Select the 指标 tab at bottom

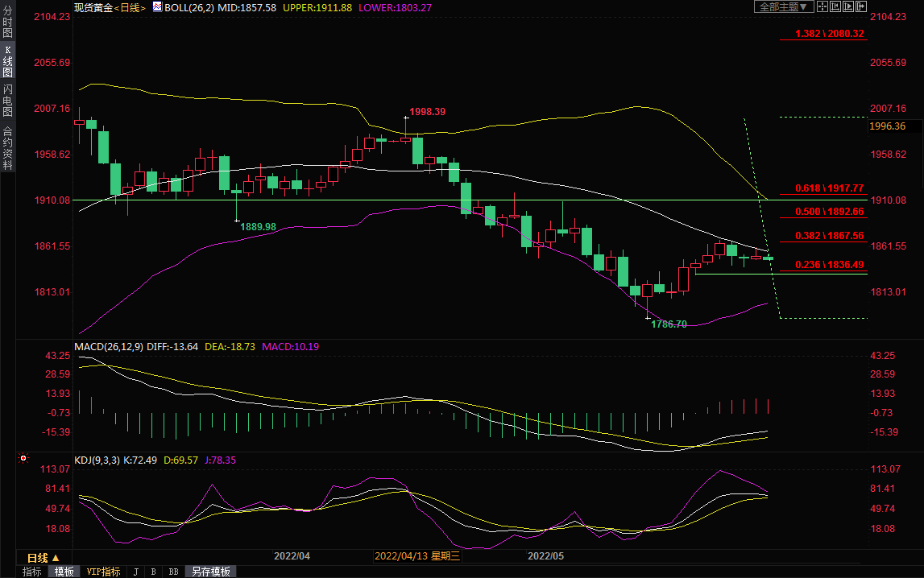point(32,572)
